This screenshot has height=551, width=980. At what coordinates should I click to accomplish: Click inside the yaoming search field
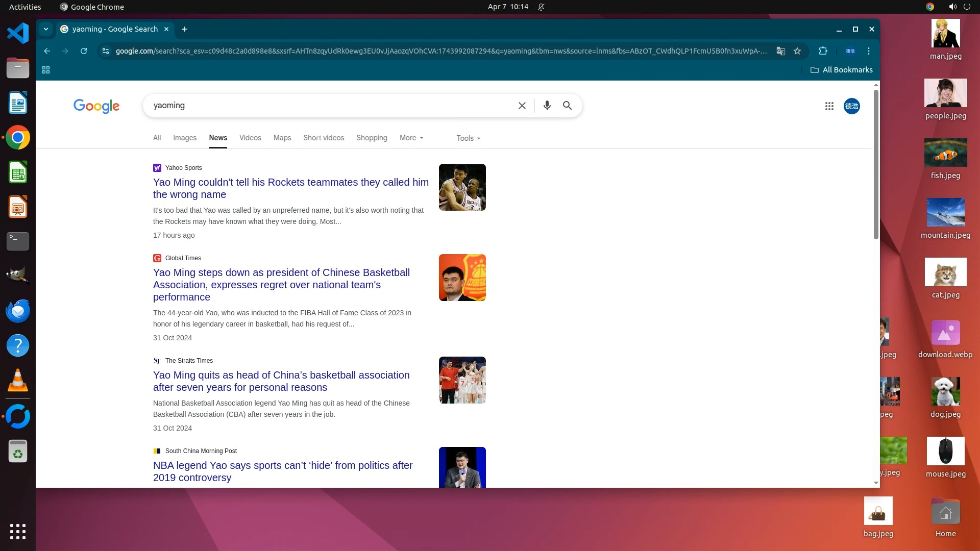pyautogui.click(x=327, y=106)
